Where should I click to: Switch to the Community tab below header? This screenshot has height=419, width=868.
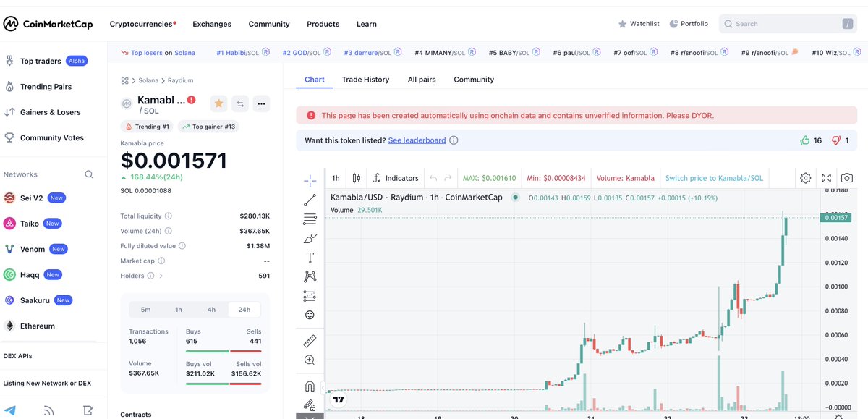tap(474, 80)
